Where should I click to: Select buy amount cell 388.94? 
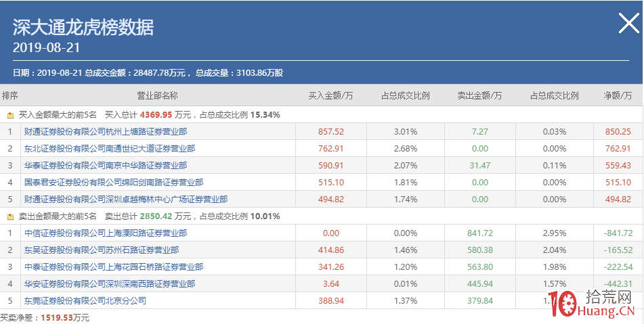click(x=331, y=300)
